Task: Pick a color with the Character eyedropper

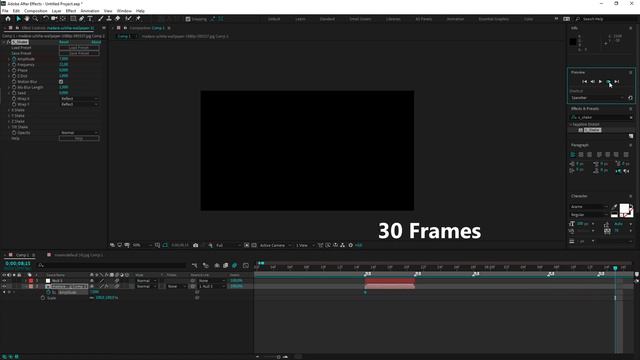Action: (x=615, y=207)
